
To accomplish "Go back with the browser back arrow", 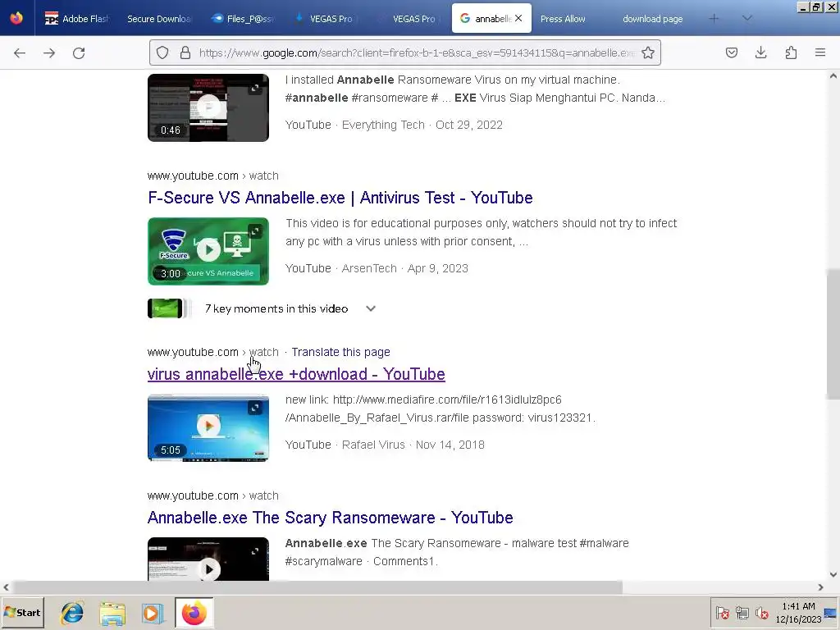I will (20, 53).
